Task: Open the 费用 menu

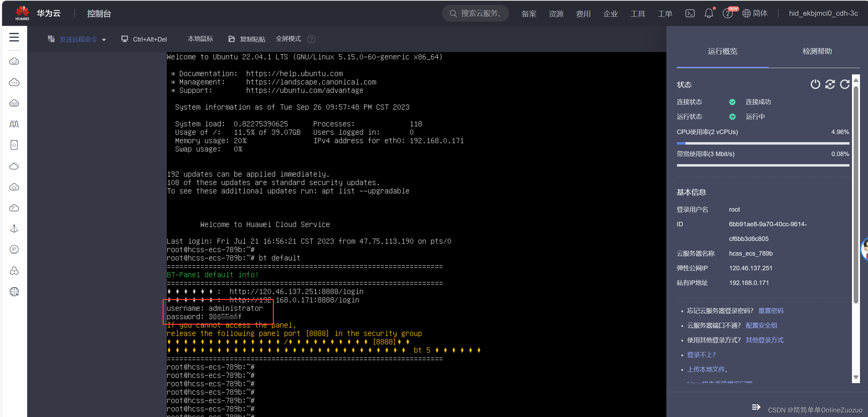Action: pos(583,14)
